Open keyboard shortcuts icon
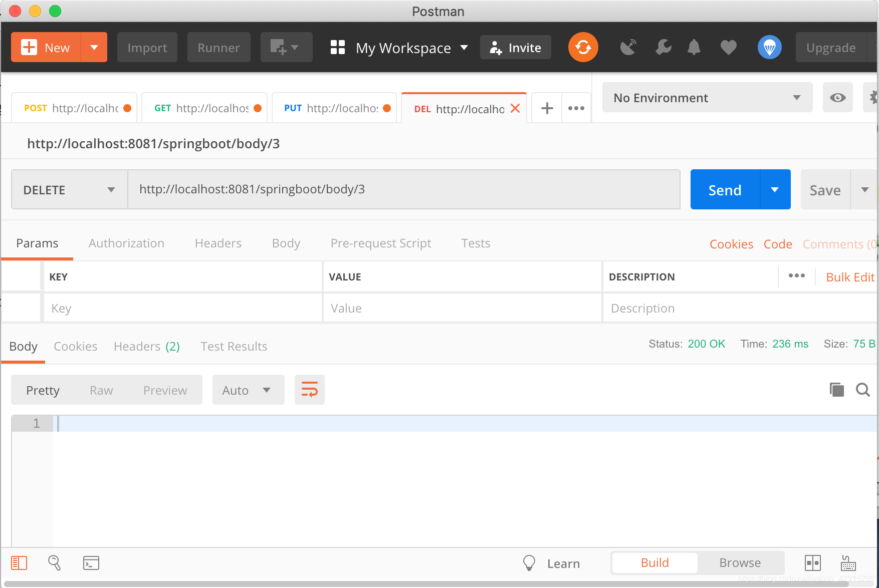Screen dimensions: 879x588 coord(848,563)
